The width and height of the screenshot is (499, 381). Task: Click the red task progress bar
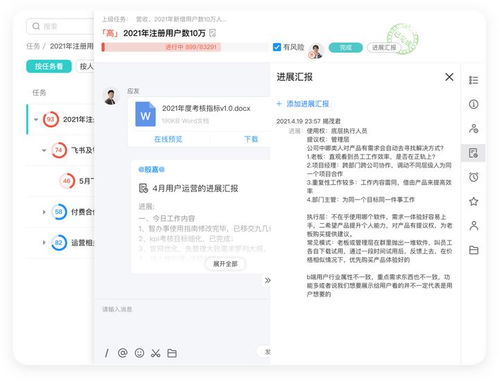coord(184,47)
